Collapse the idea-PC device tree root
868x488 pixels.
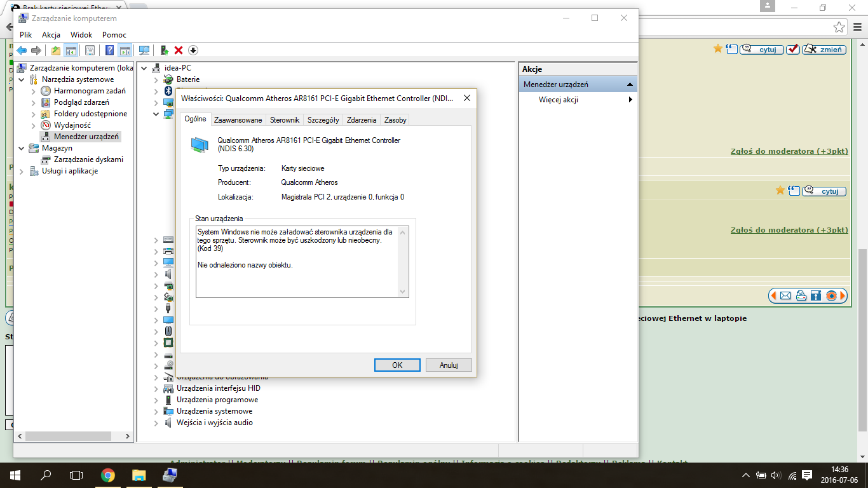(x=145, y=68)
